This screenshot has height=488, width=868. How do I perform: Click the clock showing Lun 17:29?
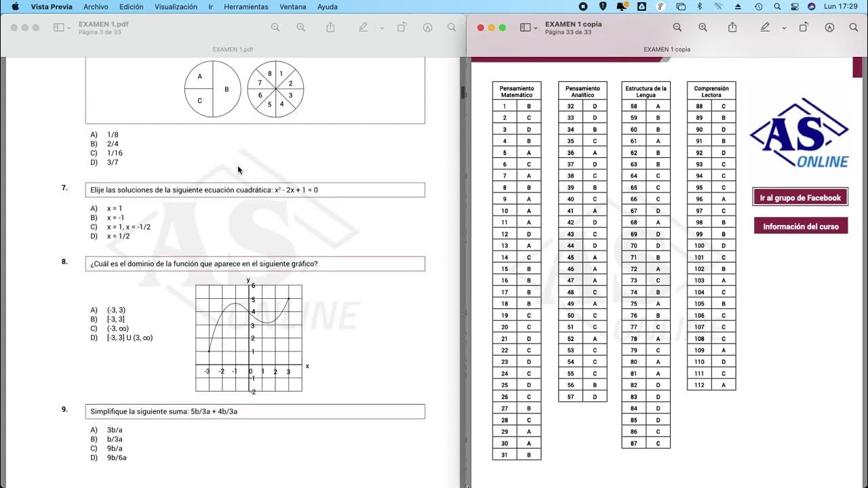[841, 7]
